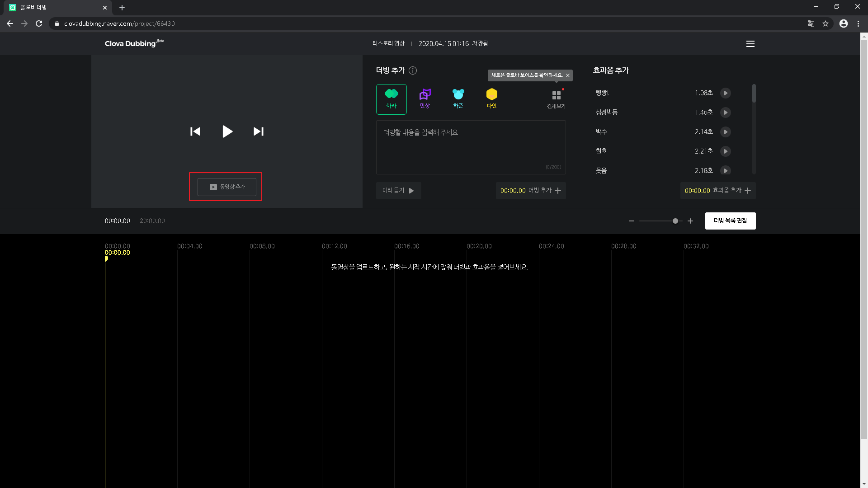This screenshot has width=868, height=488.
Task: Play the 빵빵! sound effect preview
Action: [x=725, y=93]
